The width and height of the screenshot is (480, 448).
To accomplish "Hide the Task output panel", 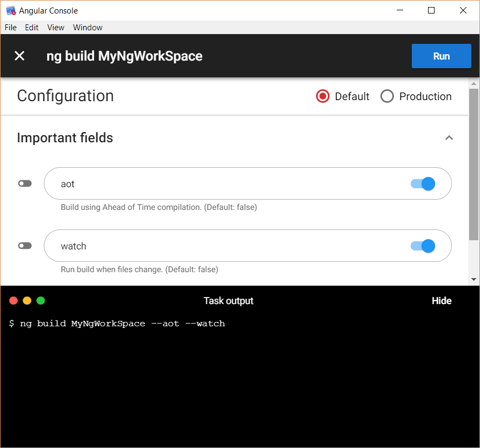I will (x=442, y=301).
